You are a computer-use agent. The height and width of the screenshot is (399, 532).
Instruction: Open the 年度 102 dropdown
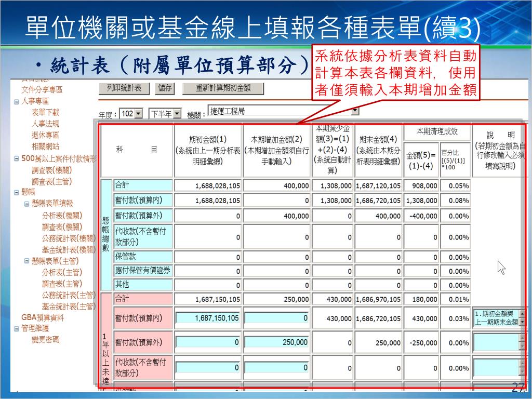tap(138, 113)
